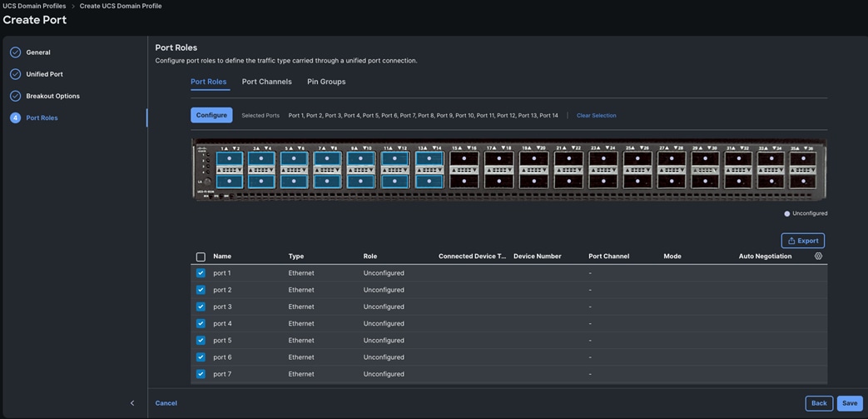
Task: Uncheck the port 6 row checkbox
Action: (201, 357)
